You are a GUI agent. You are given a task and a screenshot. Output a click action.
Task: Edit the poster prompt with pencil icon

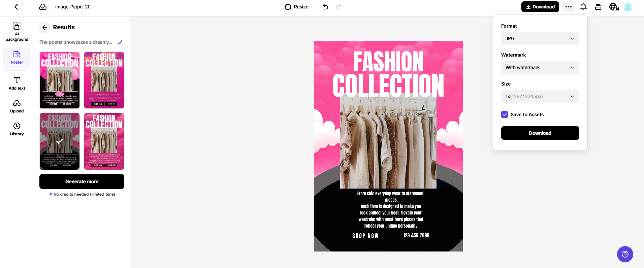(120, 42)
